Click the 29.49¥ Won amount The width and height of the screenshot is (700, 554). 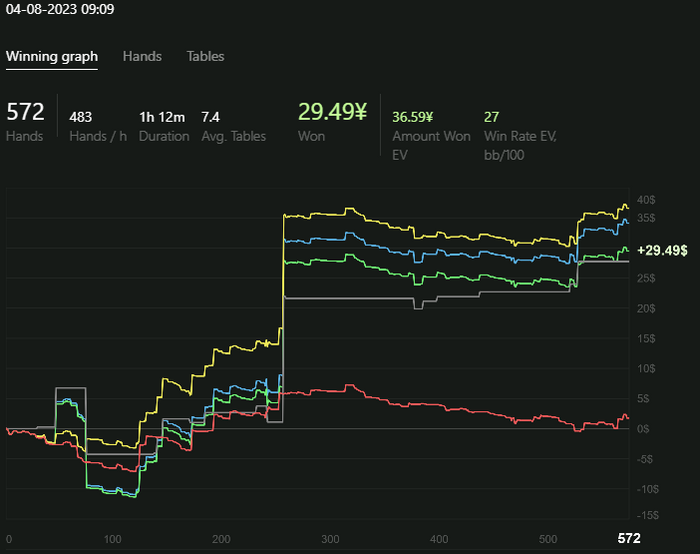332,112
